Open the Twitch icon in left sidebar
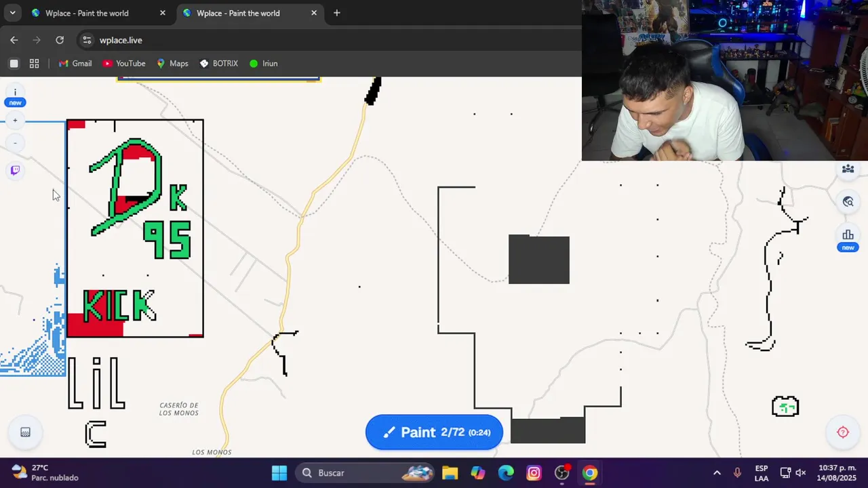The image size is (868, 488). tap(15, 170)
